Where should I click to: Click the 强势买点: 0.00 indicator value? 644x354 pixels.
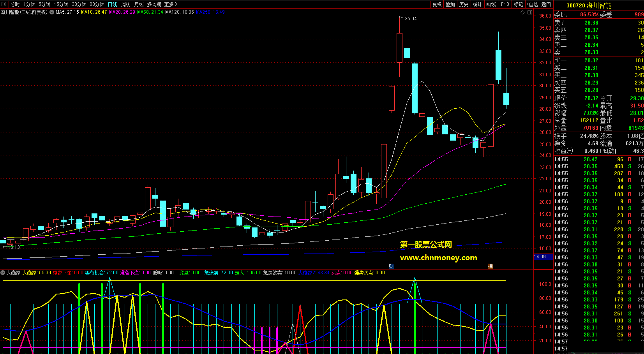(369, 273)
